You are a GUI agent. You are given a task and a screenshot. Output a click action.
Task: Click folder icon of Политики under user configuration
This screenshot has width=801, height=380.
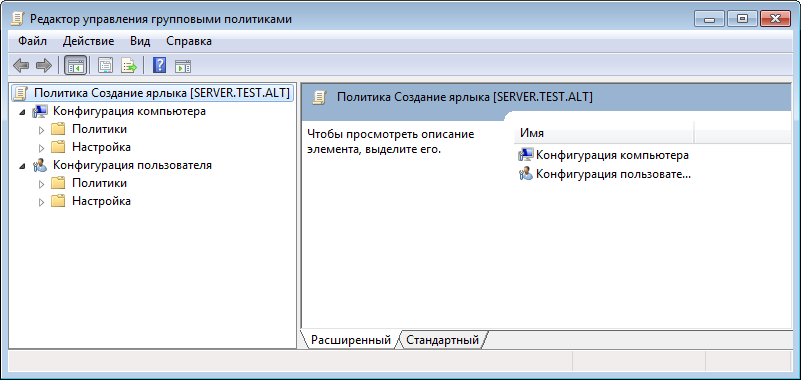[58, 183]
